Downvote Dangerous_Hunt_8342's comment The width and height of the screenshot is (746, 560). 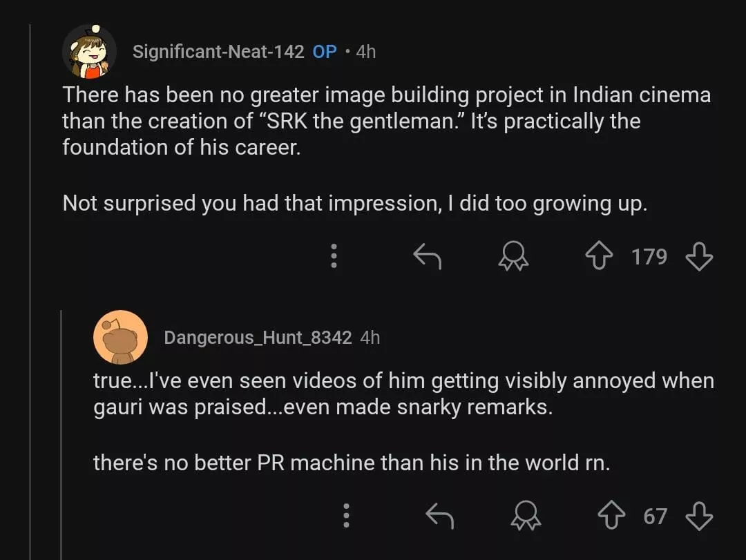pyautogui.click(x=698, y=516)
